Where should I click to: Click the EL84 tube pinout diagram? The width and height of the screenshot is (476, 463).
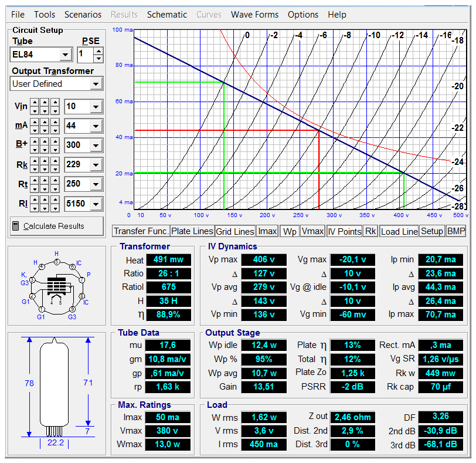(x=57, y=285)
